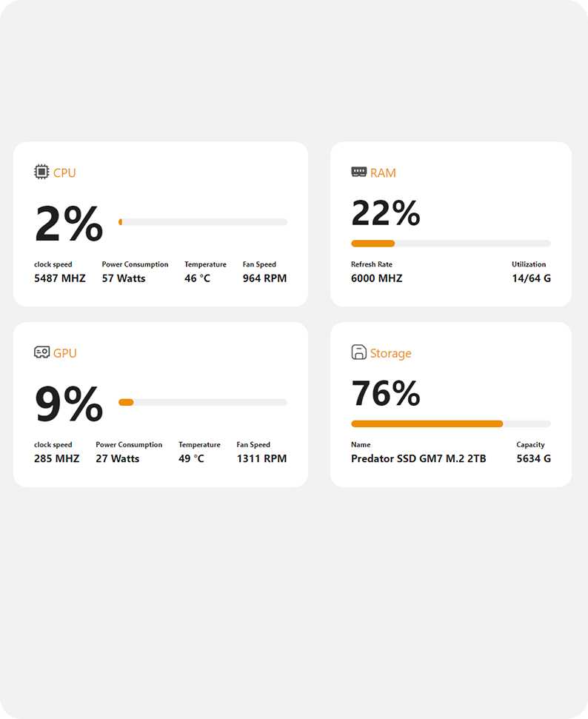Click the 2% CPU usage value
The width and height of the screenshot is (588, 719).
coord(69,224)
